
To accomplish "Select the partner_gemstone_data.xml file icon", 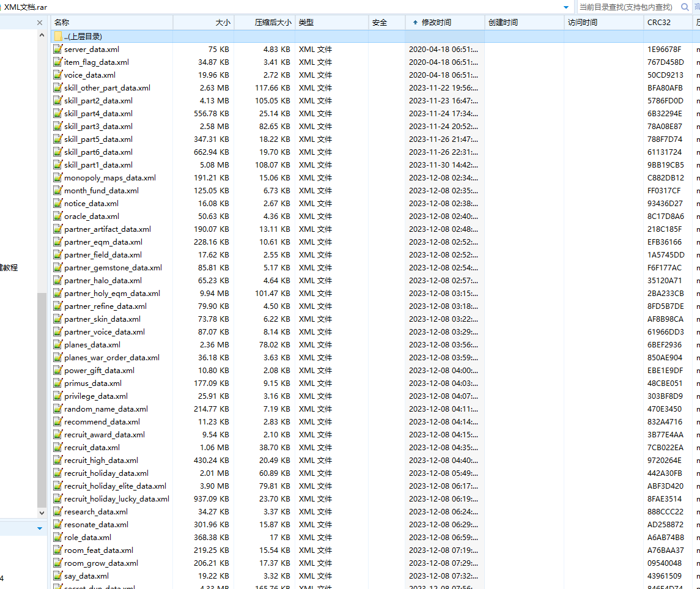I will (x=58, y=267).
